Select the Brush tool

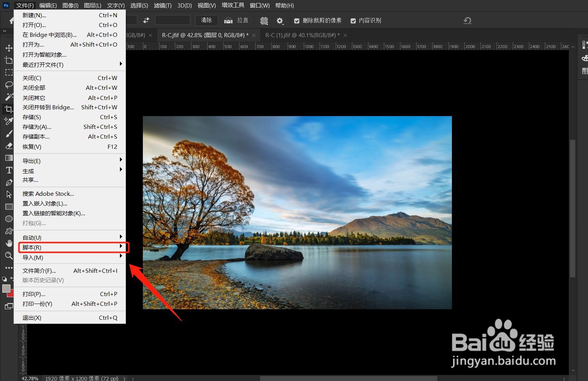9,133
